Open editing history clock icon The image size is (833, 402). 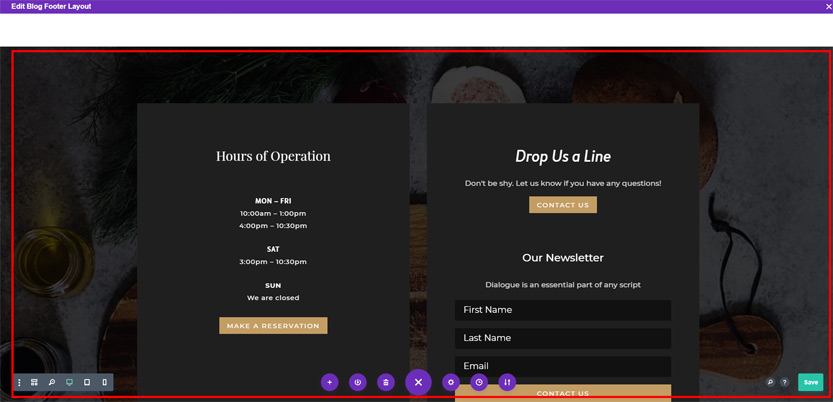pyautogui.click(x=479, y=382)
